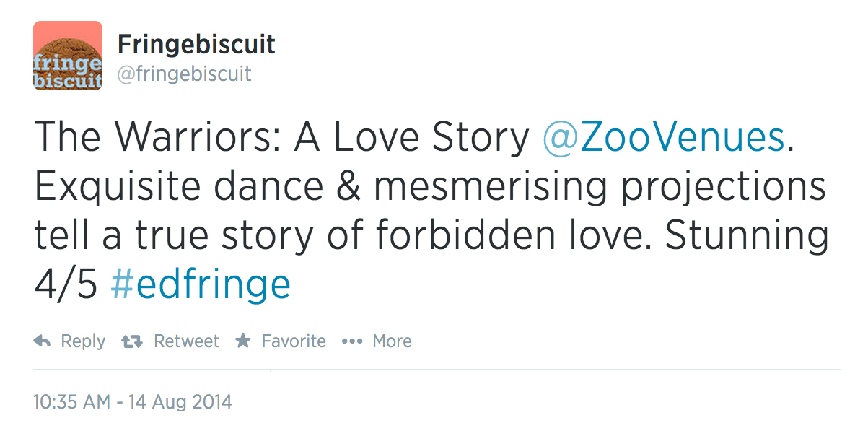Open the Fringebiscuit profile avatar
The height and width of the screenshot is (436, 868).
(68, 56)
